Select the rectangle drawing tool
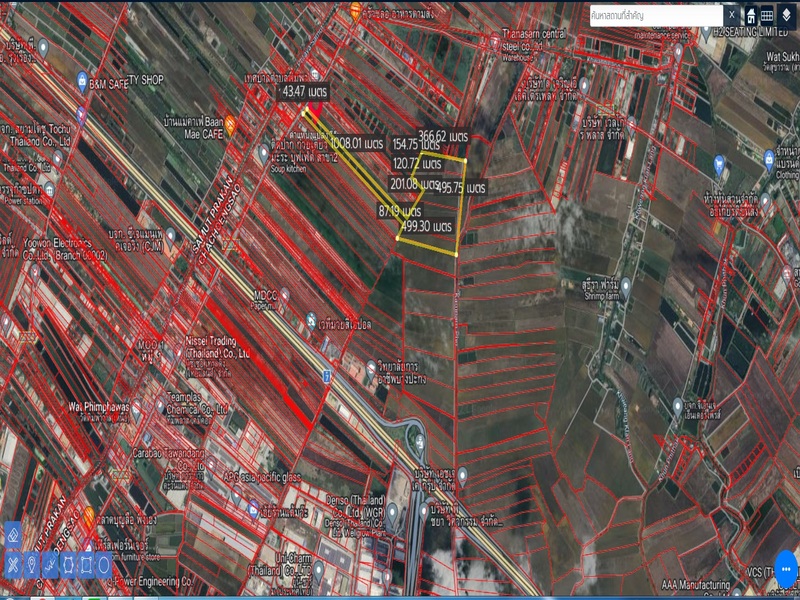This screenshot has width=800, height=600. coord(85,566)
